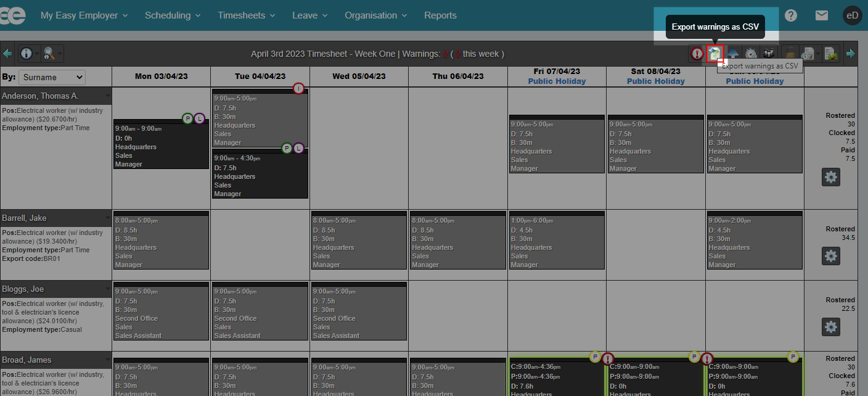The height and width of the screenshot is (396, 868).
Task: Click Wed 05/04/23 column header
Action: 359,76
